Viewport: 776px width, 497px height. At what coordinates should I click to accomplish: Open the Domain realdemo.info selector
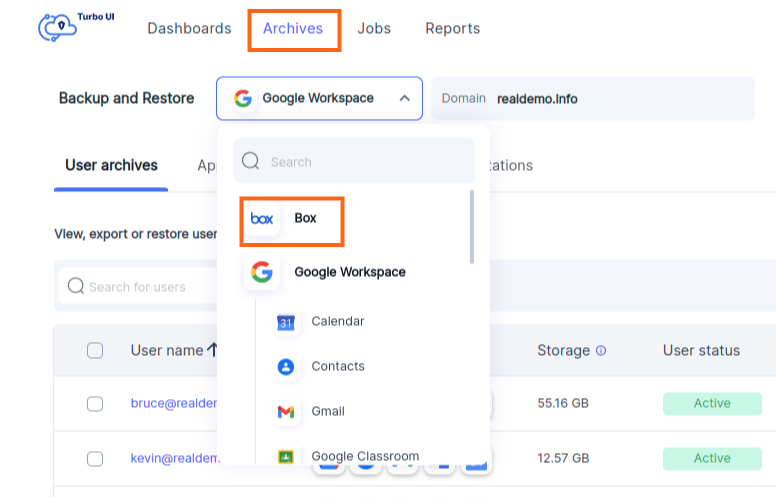pyautogui.click(x=592, y=99)
